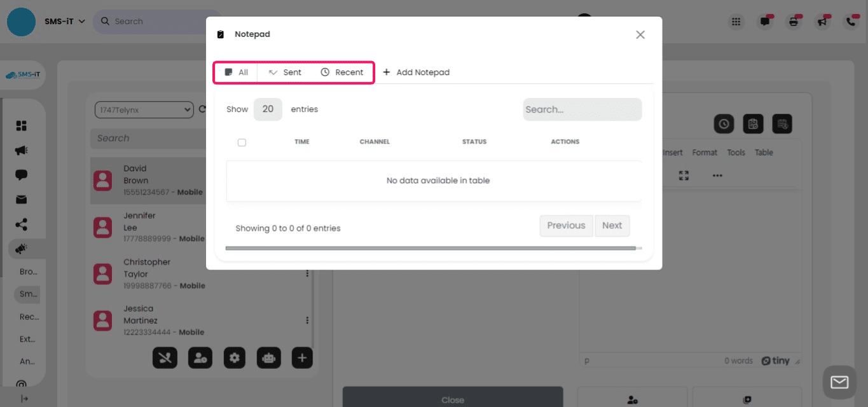Open the clipboard template icon above the editor
Image resolution: width=868 pixels, height=407 pixels.
[x=753, y=123]
